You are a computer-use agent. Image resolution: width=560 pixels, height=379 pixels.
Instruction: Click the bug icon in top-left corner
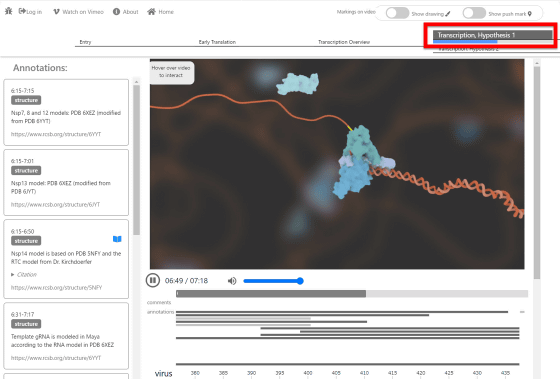tap(9, 11)
